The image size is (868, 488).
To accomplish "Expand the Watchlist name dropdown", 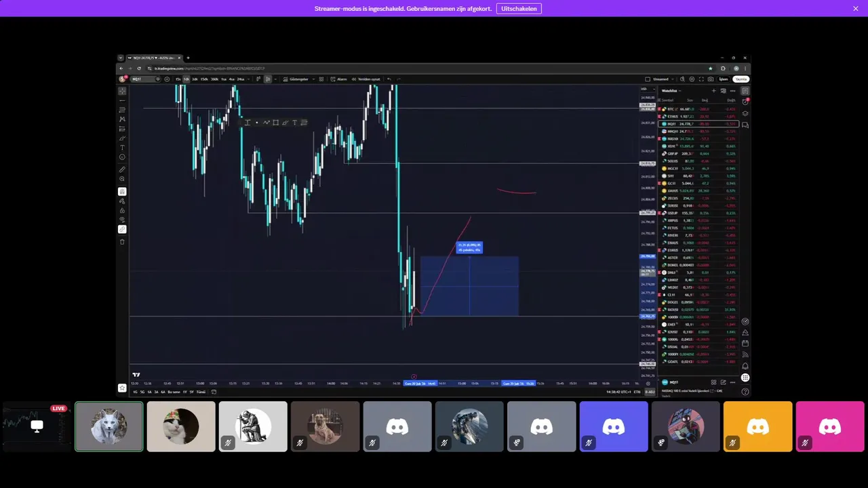I will [x=671, y=91].
